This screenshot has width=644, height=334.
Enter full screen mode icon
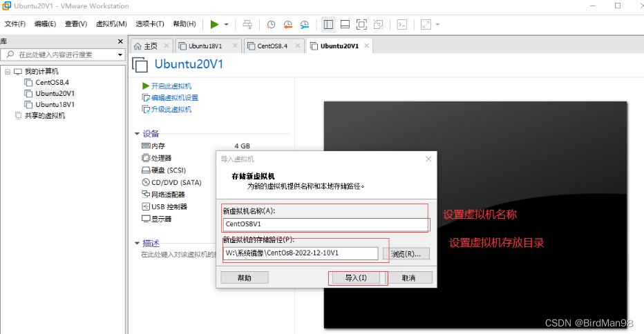click(x=361, y=25)
